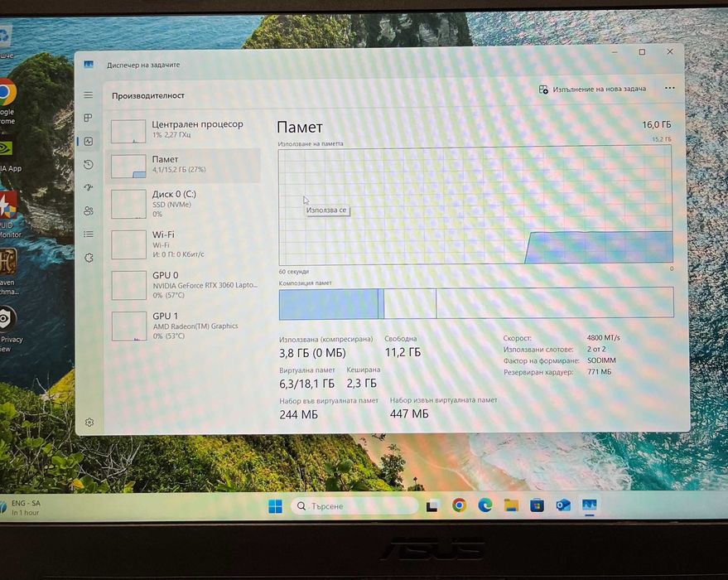Open the CPUID HWMonitor desktop shortcut

(9, 215)
